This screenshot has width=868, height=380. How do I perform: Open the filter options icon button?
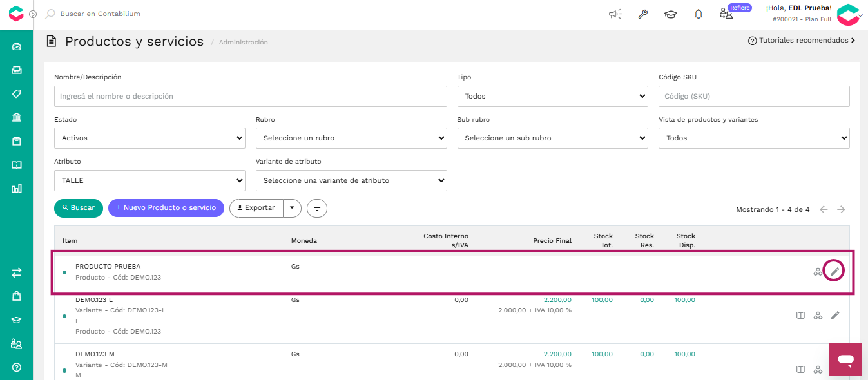click(x=317, y=208)
